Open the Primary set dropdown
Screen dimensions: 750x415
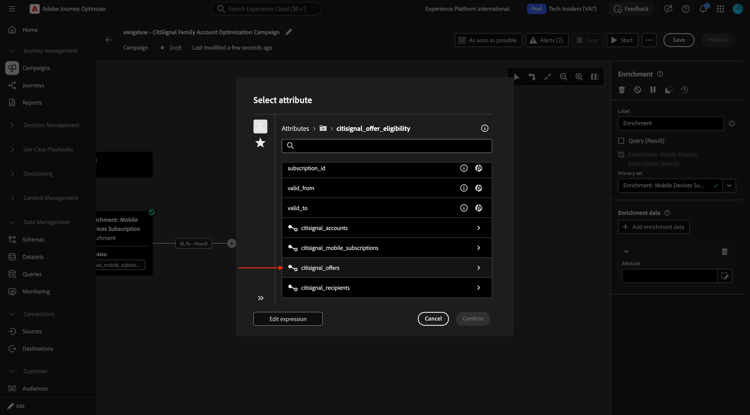coord(729,186)
